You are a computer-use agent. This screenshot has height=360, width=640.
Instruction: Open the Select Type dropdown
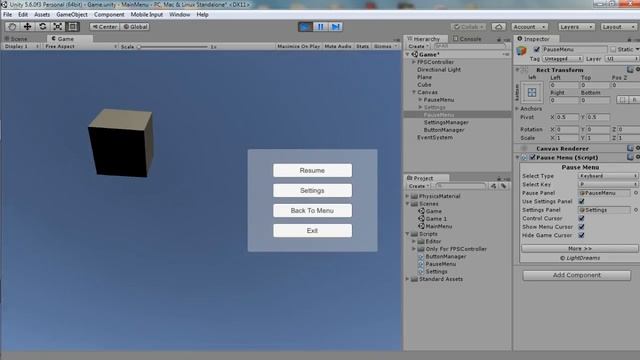point(608,176)
